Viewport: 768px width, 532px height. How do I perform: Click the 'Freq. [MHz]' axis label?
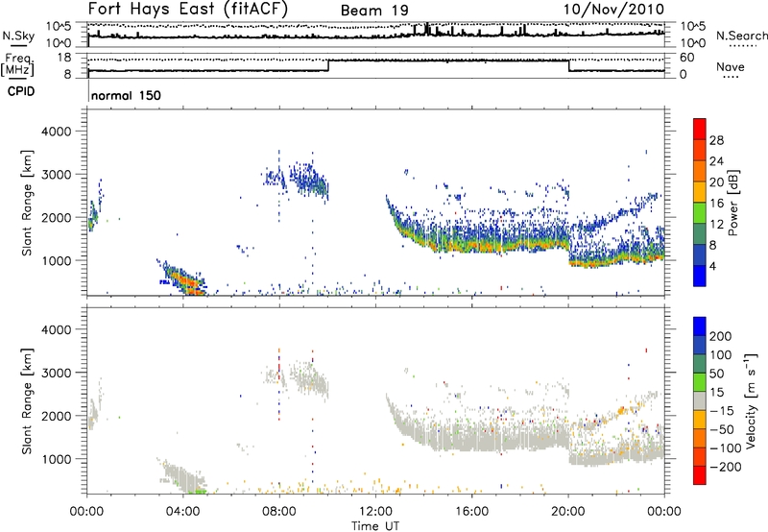[x=18, y=65]
